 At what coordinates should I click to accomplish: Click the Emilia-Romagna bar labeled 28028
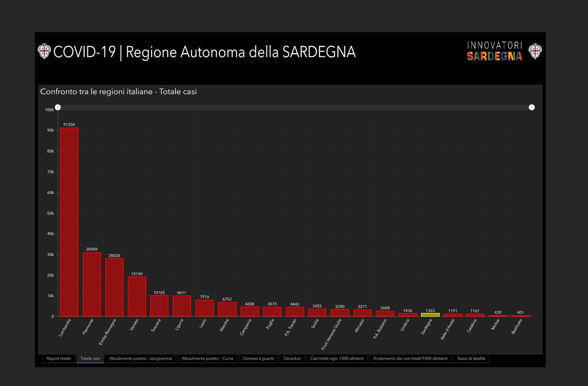pyautogui.click(x=114, y=287)
